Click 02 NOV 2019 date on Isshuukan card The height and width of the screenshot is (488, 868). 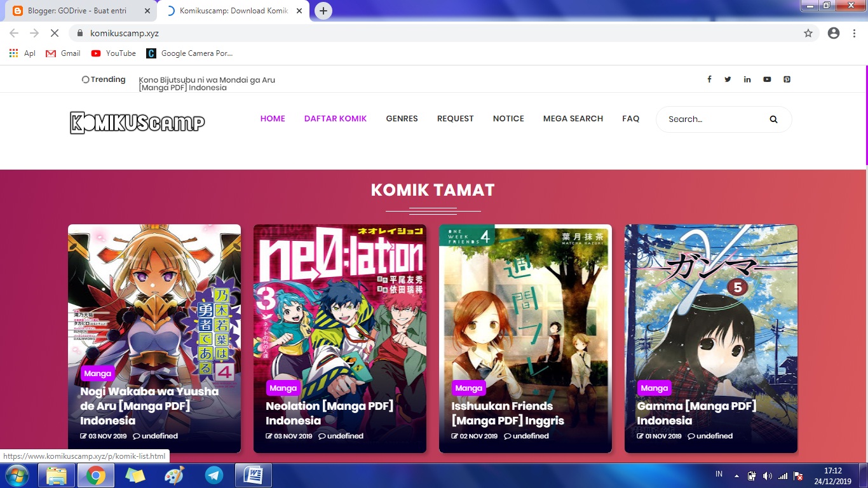click(475, 436)
